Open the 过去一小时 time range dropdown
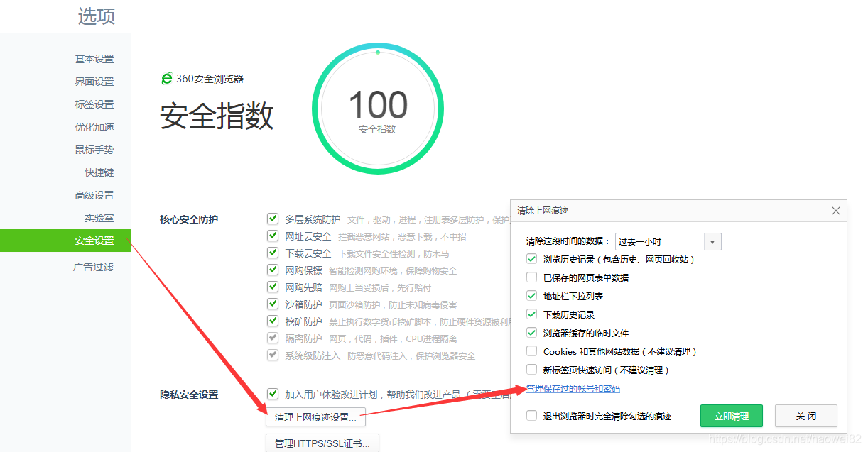Screen dimensions: 868x452 click(668, 241)
